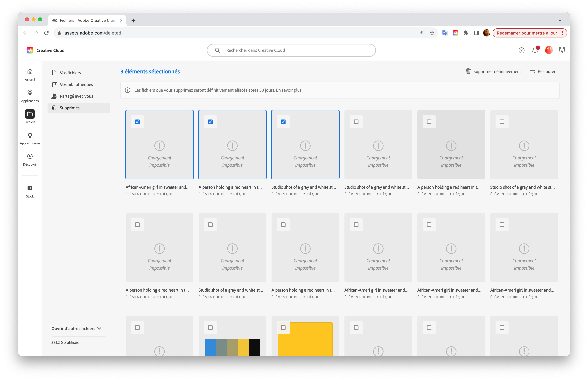Check the yellow thumbnail item checkbox
Viewport: 588px width, 380px height.
[283, 327]
